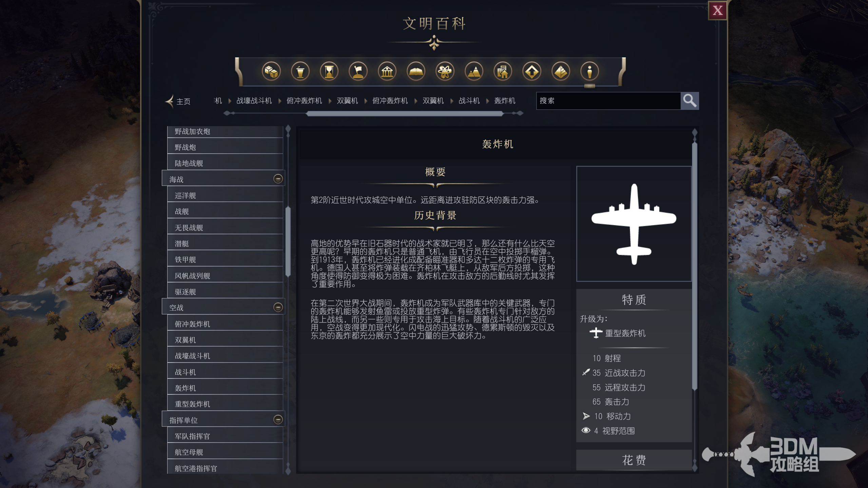
Task: Click the 重型轰炸机 upgrade link under 特质
Action: [x=625, y=333]
